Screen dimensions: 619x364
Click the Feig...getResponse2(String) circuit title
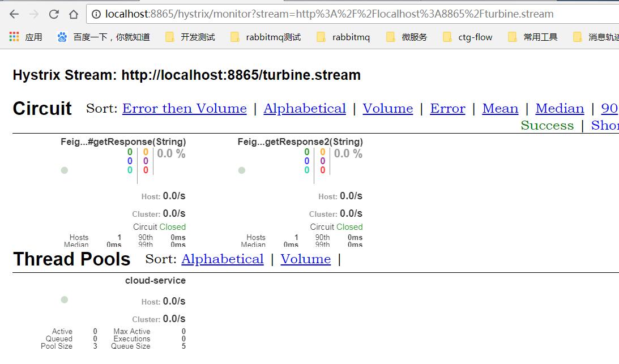click(300, 142)
